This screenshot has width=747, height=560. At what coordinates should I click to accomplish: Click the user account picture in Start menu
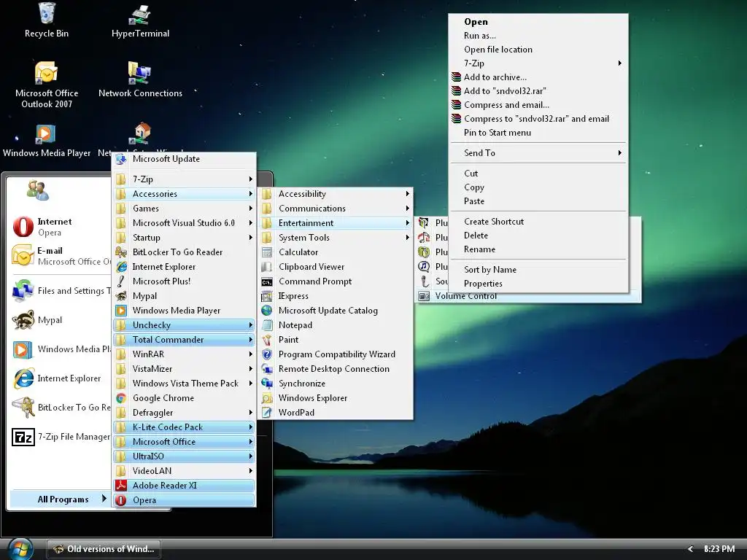[x=38, y=190]
